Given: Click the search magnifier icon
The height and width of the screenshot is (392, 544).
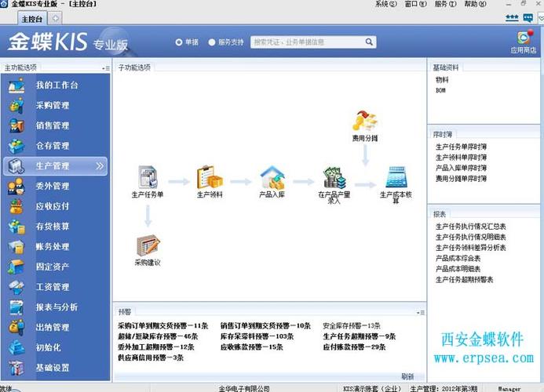Looking at the screenshot, I should coord(369,42).
